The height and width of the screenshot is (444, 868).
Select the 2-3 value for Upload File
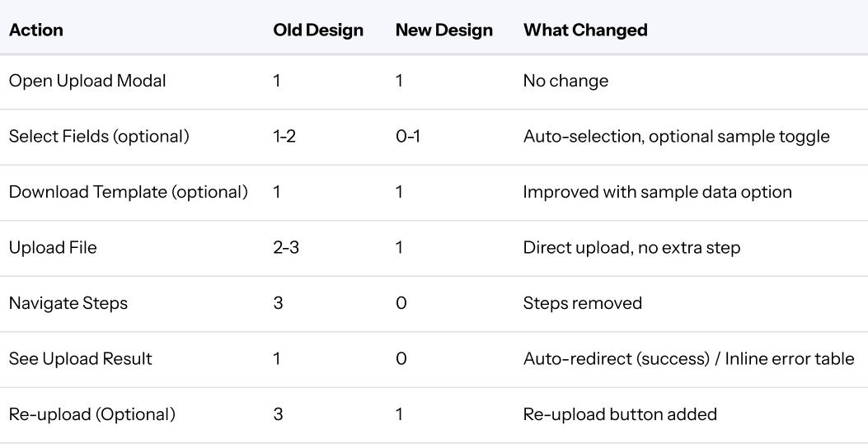tap(286, 247)
